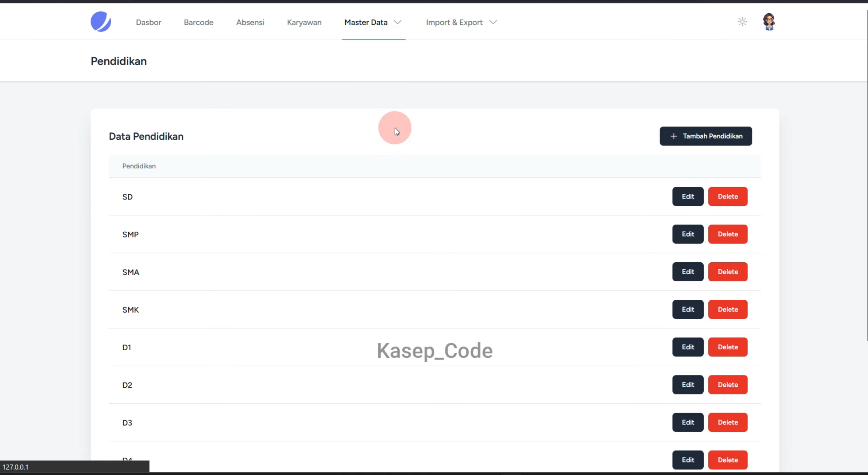868x475 pixels.
Task: Select the SMK cell text
Action: point(130,310)
